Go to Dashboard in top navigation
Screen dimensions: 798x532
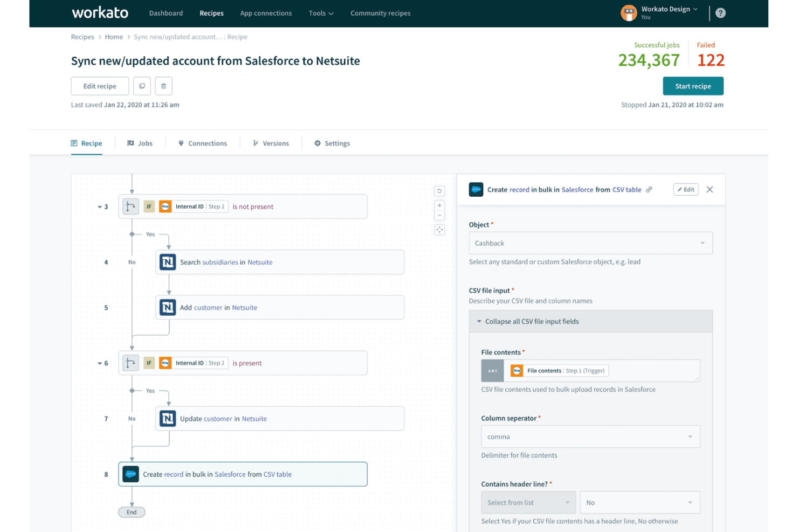pyautogui.click(x=166, y=13)
